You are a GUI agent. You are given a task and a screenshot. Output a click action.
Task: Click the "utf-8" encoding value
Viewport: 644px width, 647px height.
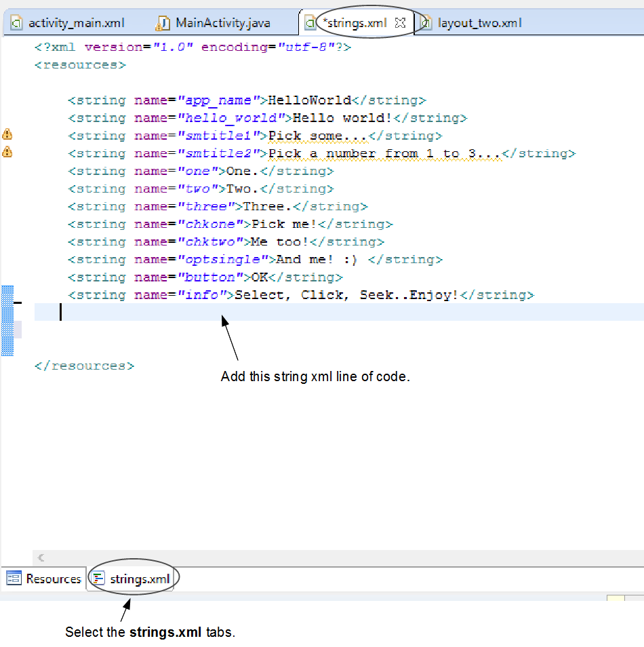pos(306,47)
